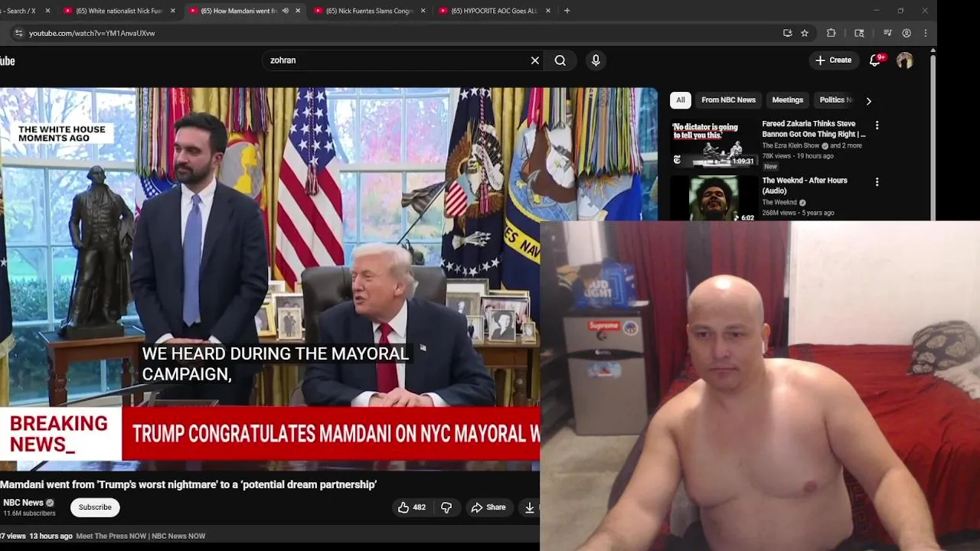Select the 'Meetings' filter chip
The width and height of the screenshot is (980, 551).
[787, 100]
